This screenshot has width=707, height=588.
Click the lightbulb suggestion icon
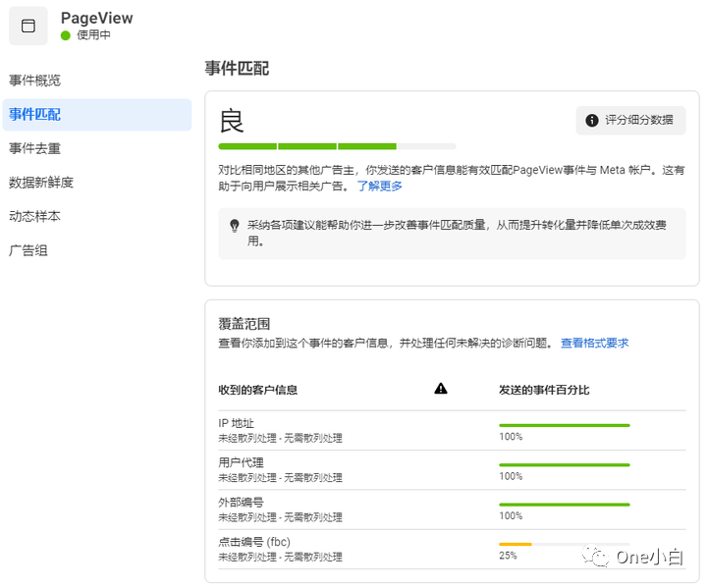pos(235,226)
